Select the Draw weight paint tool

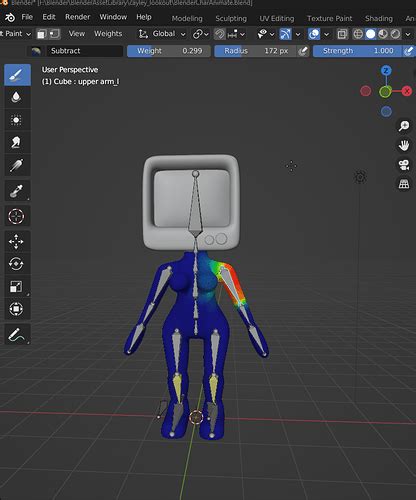(x=17, y=75)
